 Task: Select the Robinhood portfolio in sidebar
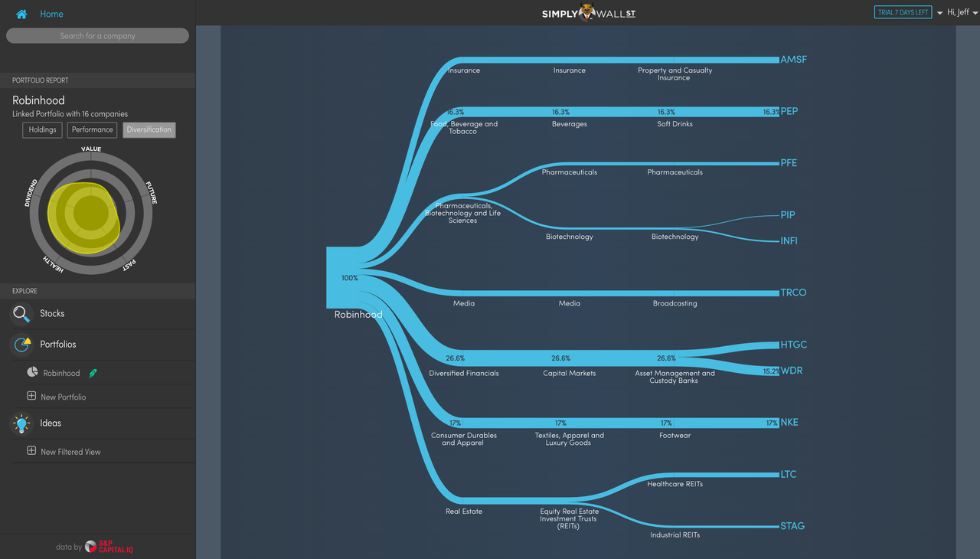click(61, 373)
